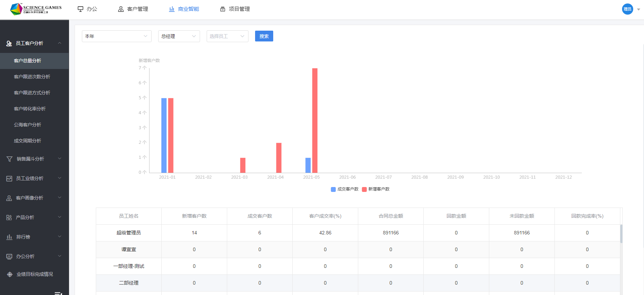Click the table vertical scrollbar
The width and height of the screenshot is (644, 295).
tap(621, 233)
